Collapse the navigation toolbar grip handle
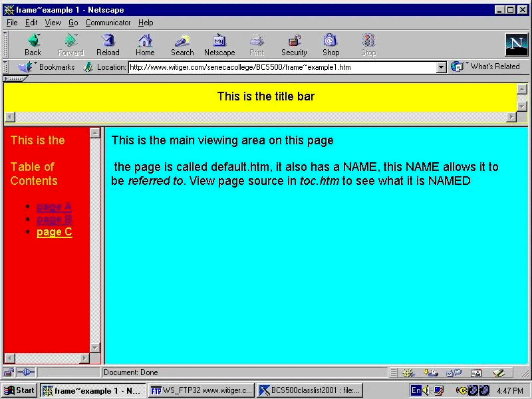The image size is (532, 399). point(5,45)
